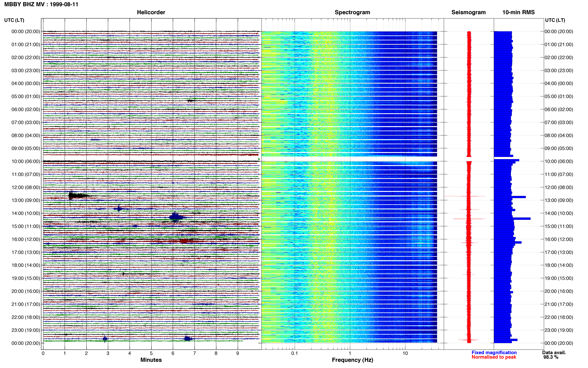Click the left-axis label "22:00 (18:00)"
Image resolution: width=588 pixels, height=368 pixels.
pos(26,317)
